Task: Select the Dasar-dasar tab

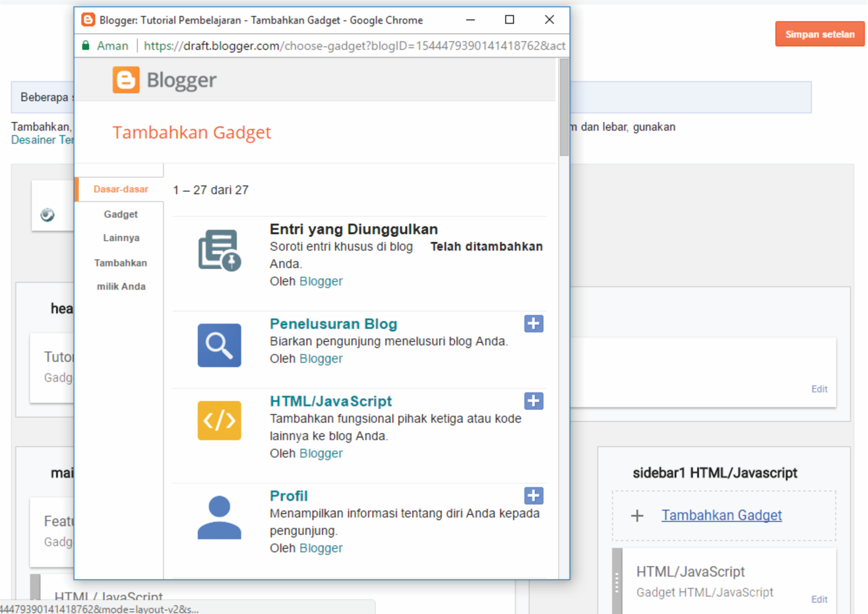Action: pyautogui.click(x=120, y=189)
